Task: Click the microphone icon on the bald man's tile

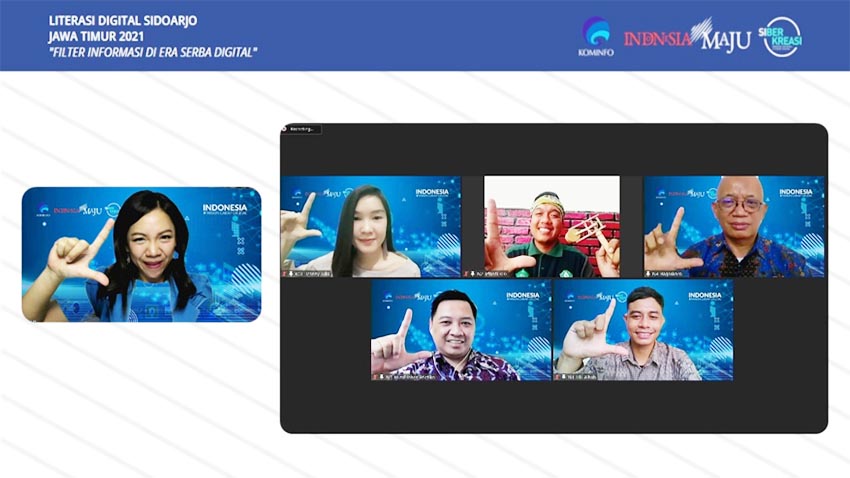Action: tap(648, 274)
